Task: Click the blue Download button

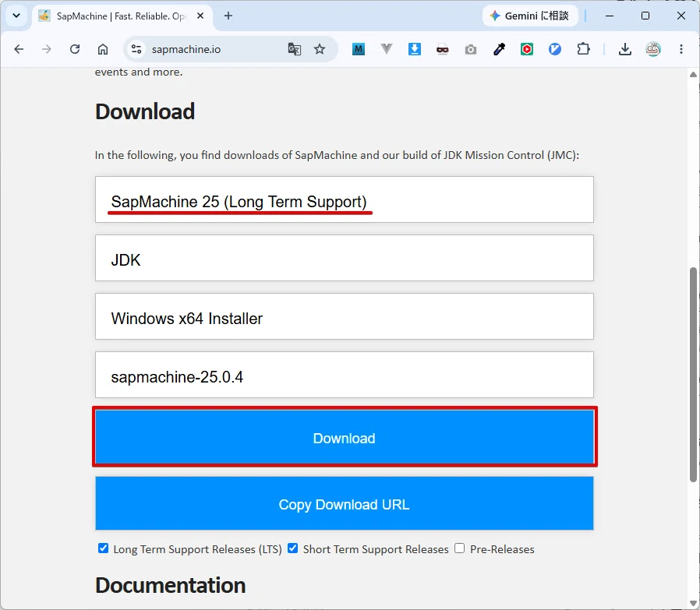Action: click(345, 438)
